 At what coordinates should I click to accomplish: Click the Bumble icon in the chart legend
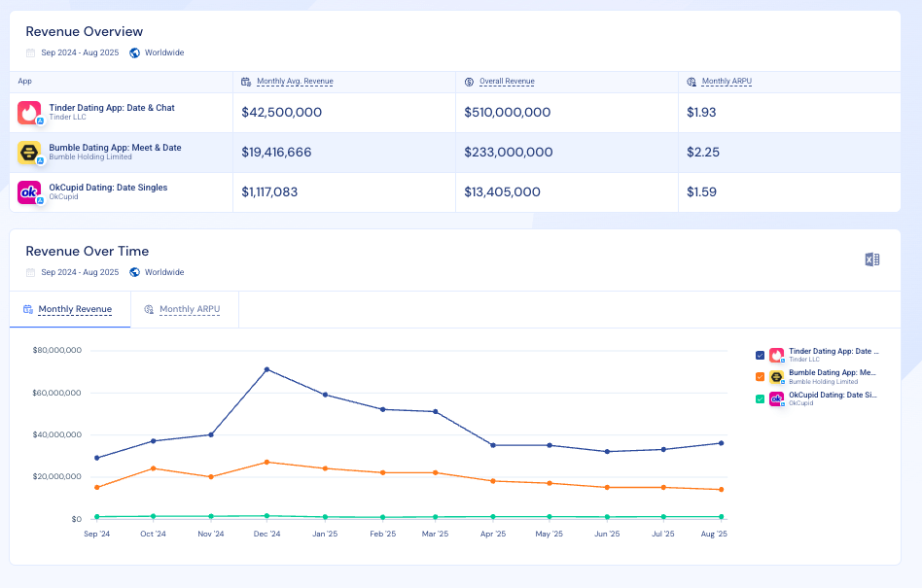click(776, 377)
